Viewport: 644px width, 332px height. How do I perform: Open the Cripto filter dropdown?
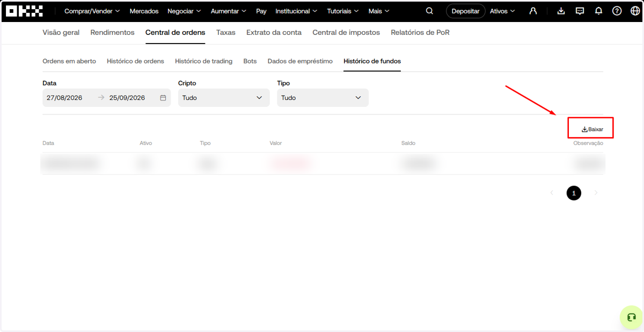click(x=224, y=98)
